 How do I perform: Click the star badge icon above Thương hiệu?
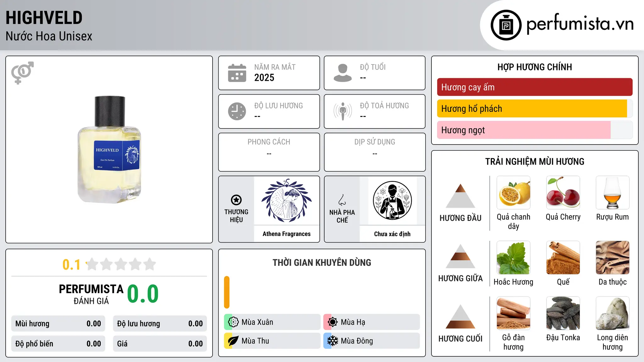[x=236, y=200]
